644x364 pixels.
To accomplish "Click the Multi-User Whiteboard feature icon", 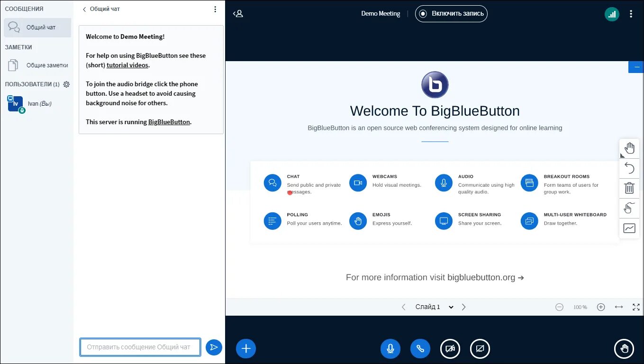I will (529, 221).
